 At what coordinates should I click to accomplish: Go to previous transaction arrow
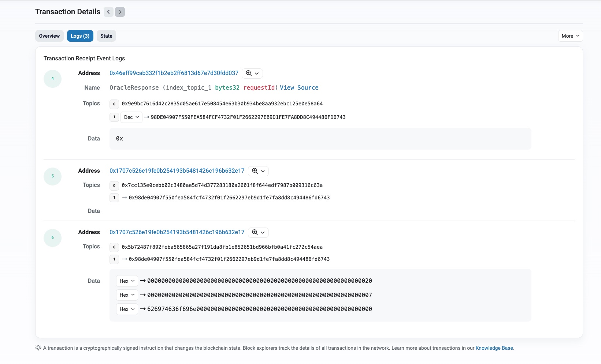pos(108,12)
